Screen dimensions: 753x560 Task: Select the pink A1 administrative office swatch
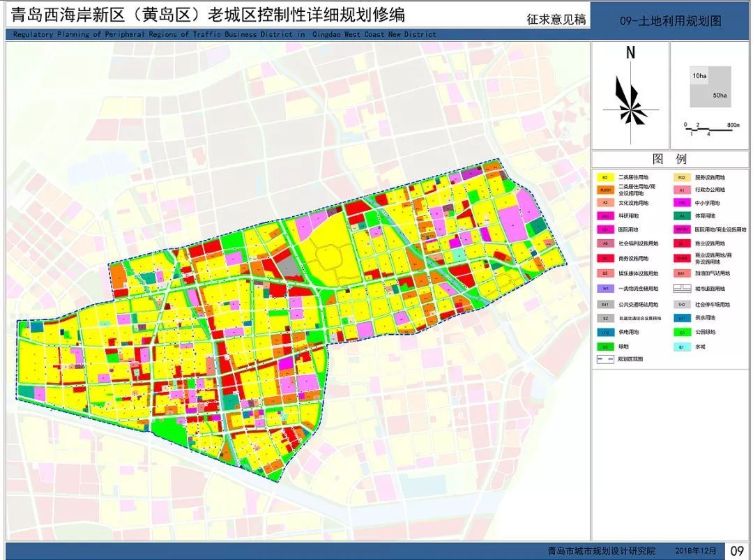(x=682, y=190)
